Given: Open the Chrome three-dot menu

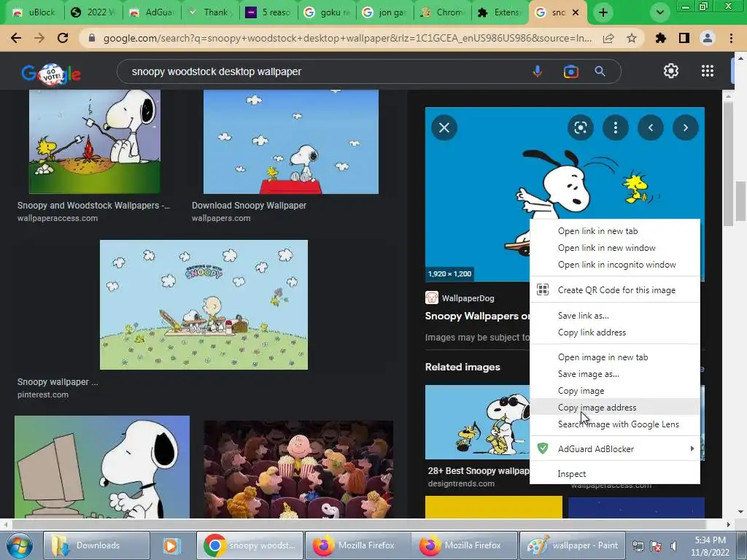Looking at the screenshot, I should coord(731,38).
